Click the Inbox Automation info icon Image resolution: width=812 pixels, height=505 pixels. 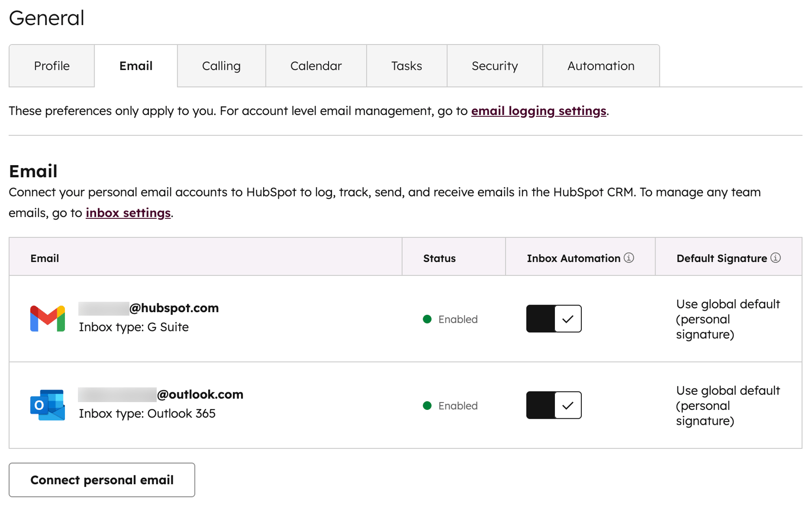629,258
